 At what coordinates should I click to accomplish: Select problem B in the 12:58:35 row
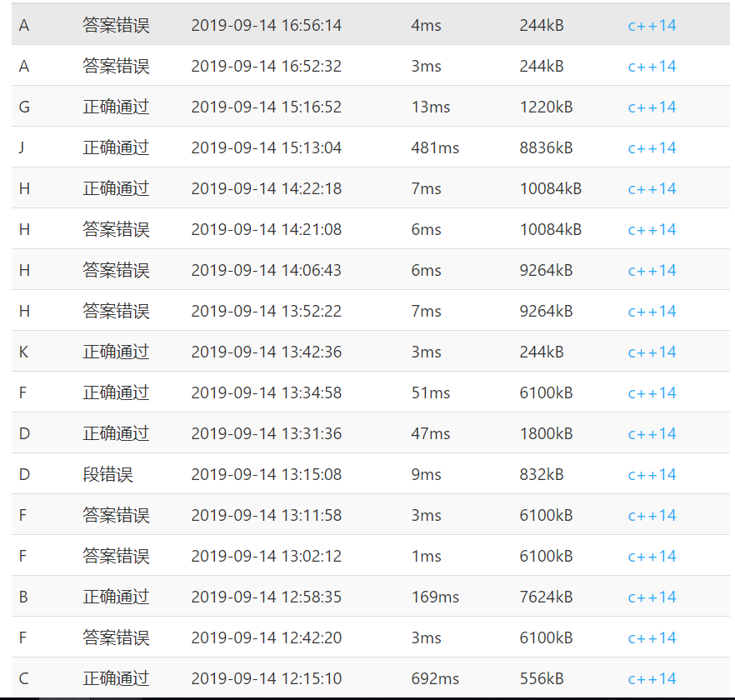[x=24, y=597]
